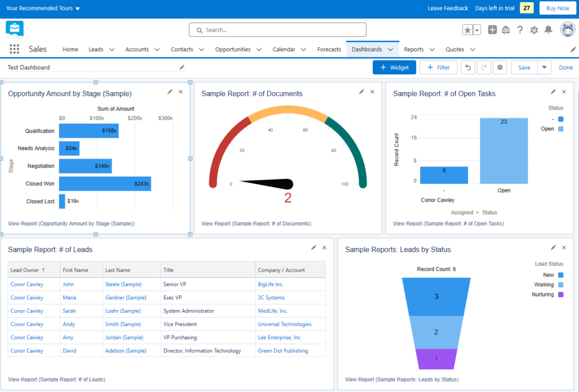This screenshot has height=392, width=579.
Task: Edit the Opportunity Amount by Stage widget pencil
Action: (x=170, y=92)
